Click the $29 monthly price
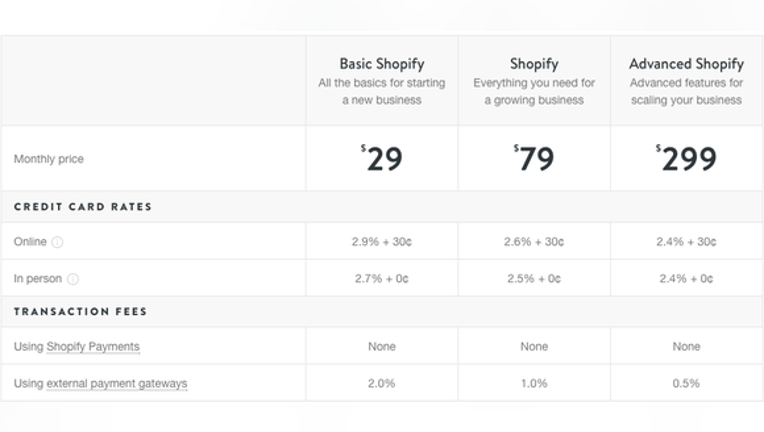 382,158
